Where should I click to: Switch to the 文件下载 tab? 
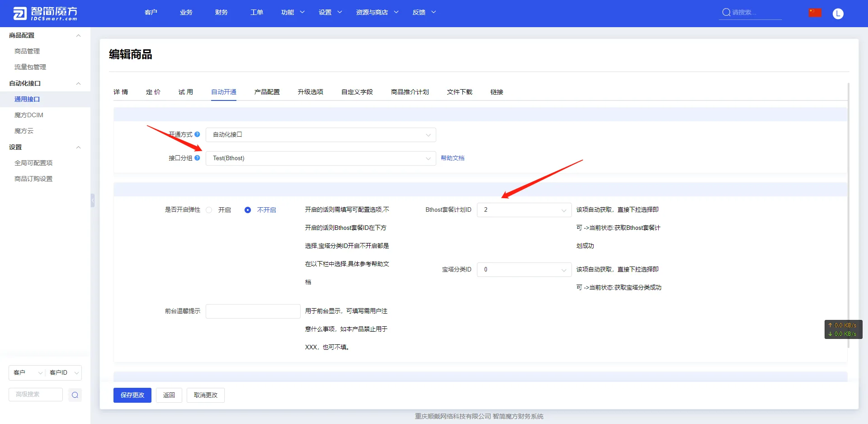pos(460,92)
